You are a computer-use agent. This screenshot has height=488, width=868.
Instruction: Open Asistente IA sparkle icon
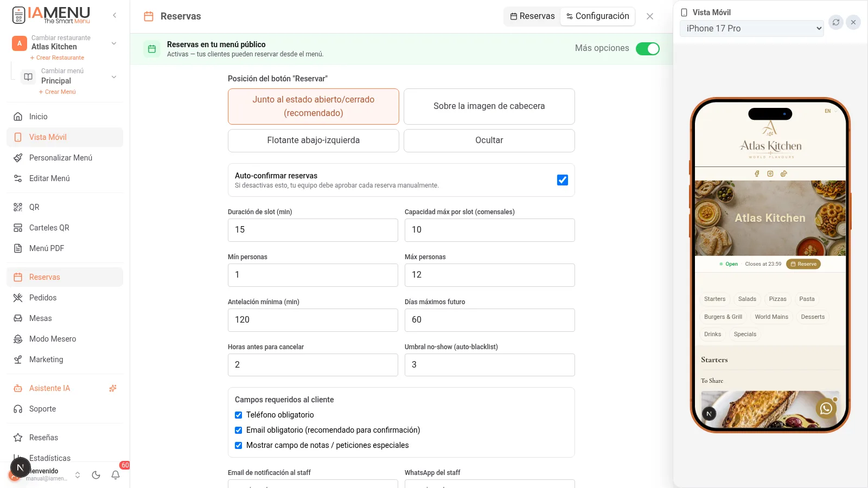pos(113,388)
